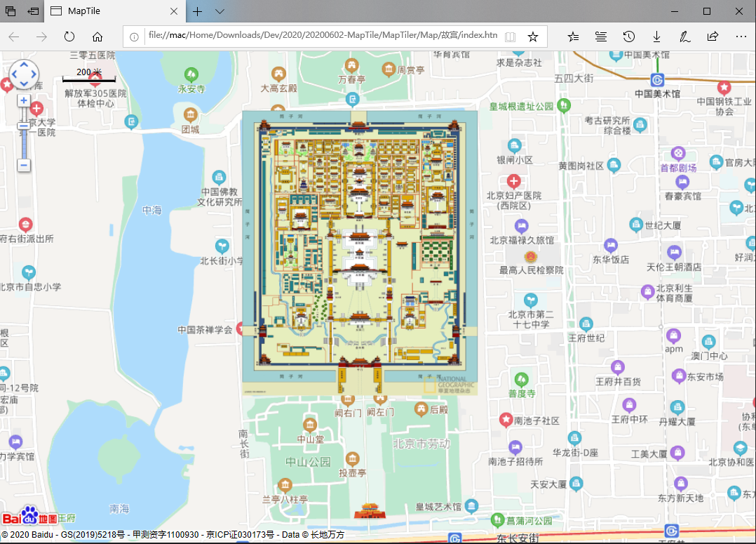Image resolution: width=756 pixels, height=544 pixels.
Task: Click the 中山堂 marker
Action: coord(310,425)
